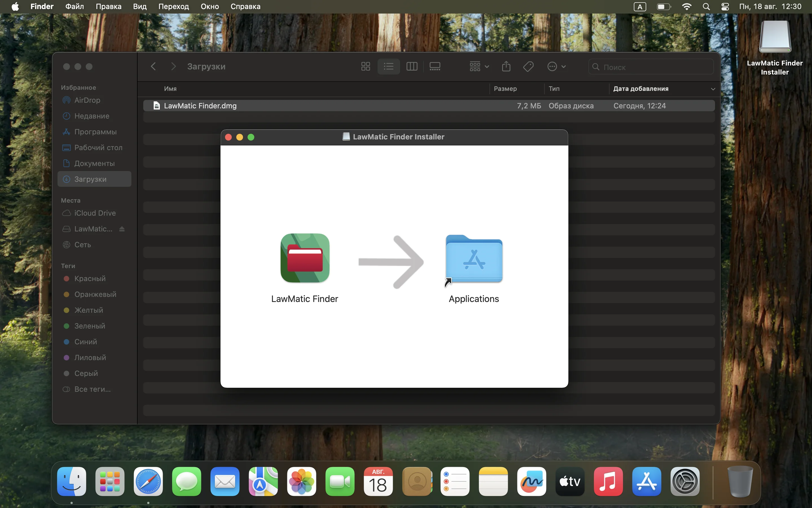Open Недавние in the sidebar

click(x=94, y=116)
